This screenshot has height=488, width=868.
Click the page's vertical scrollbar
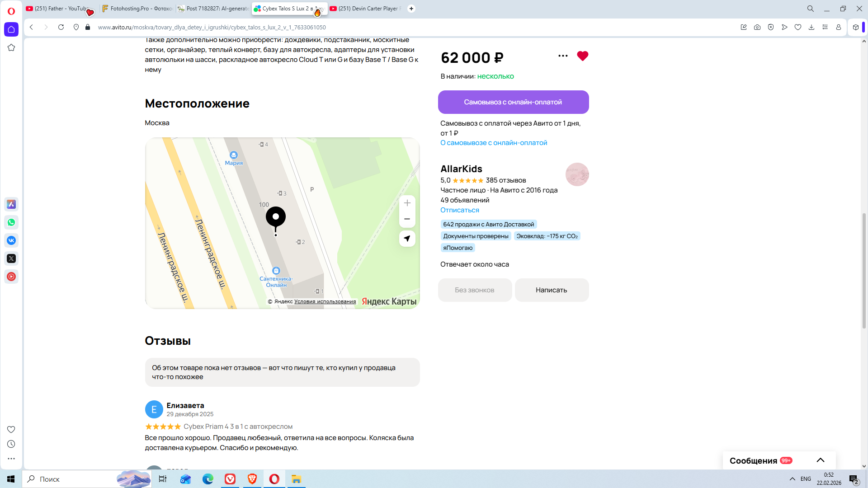click(x=863, y=271)
